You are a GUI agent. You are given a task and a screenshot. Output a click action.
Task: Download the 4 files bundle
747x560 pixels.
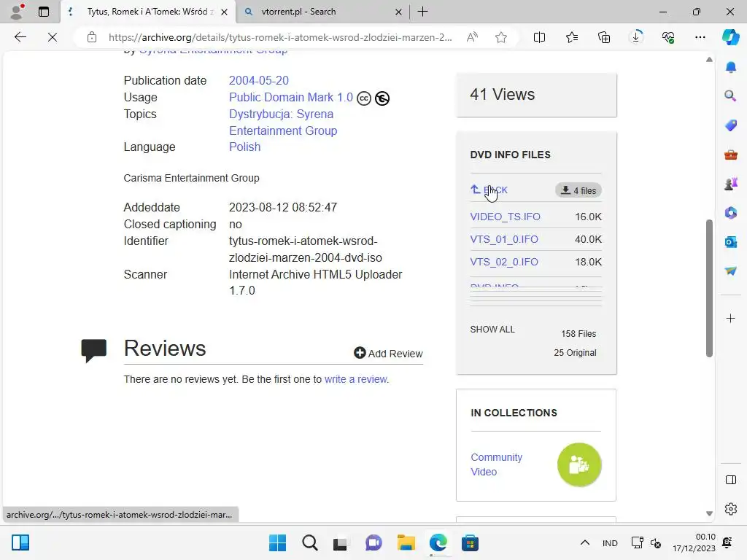point(578,190)
